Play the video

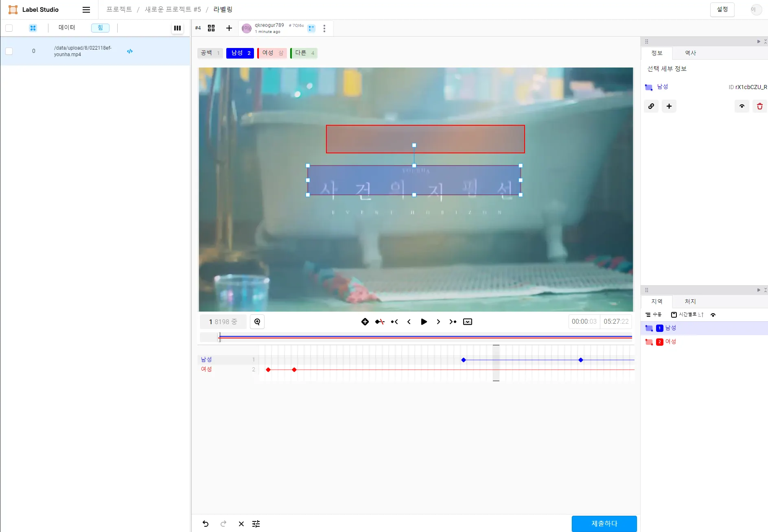point(424,322)
